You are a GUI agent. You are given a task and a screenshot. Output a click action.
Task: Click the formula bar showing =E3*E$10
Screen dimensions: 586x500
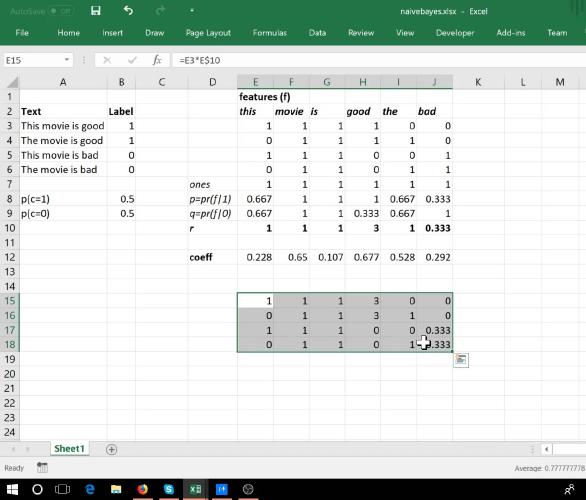[x=378, y=60]
